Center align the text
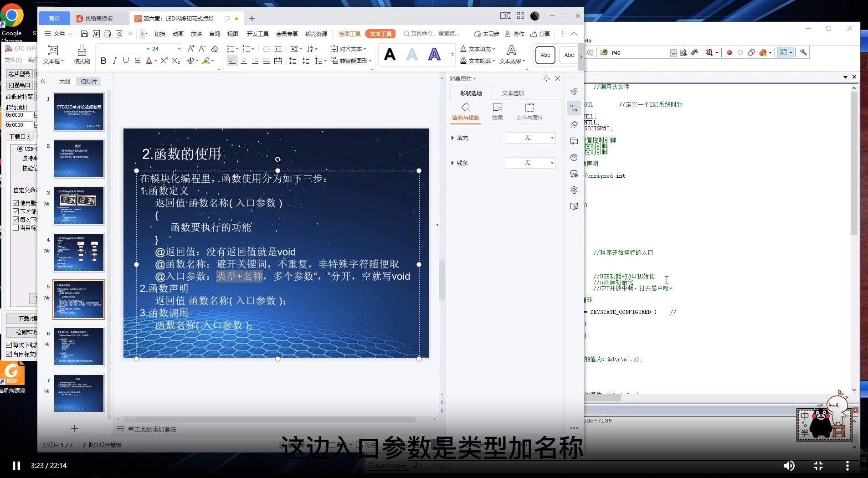This screenshot has height=478, width=868. (x=244, y=61)
